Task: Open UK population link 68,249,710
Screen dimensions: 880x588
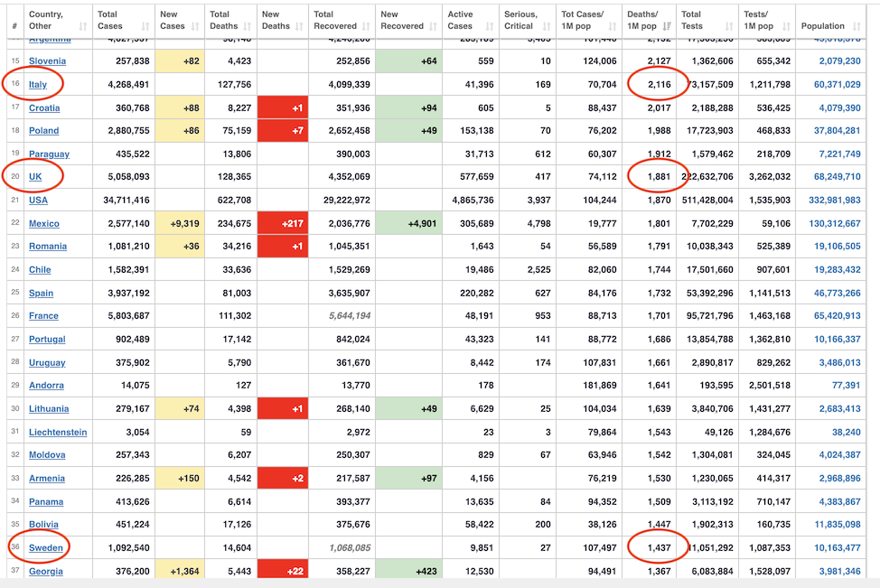Action: click(x=837, y=177)
